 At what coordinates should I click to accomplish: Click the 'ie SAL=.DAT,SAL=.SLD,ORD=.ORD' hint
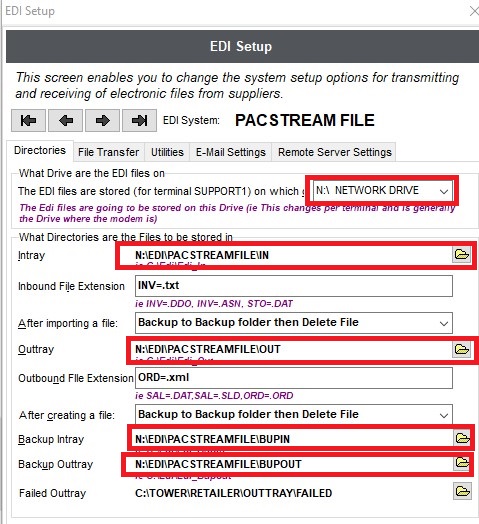pyautogui.click(x=214, y=396)
